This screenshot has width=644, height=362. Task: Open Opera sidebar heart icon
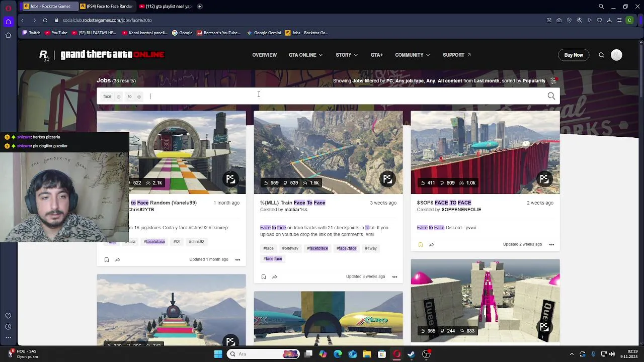(x=8, y=316)
